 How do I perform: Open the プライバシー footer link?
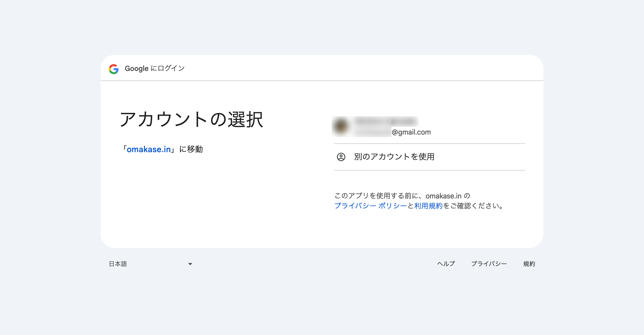point(489,264)
